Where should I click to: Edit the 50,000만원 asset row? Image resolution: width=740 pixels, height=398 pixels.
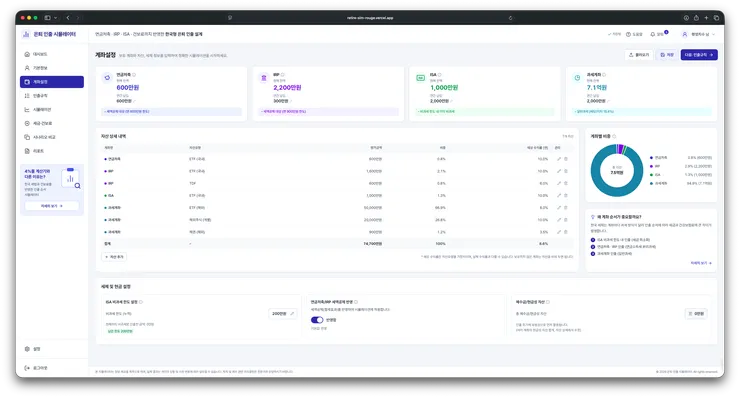(559, 208)
